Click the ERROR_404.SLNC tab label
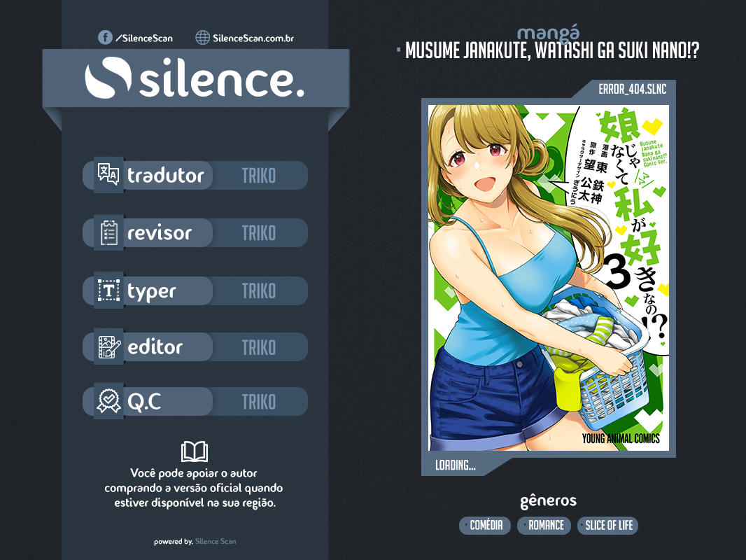The height and width of the screenshot is (560, 746). point(631,89)
